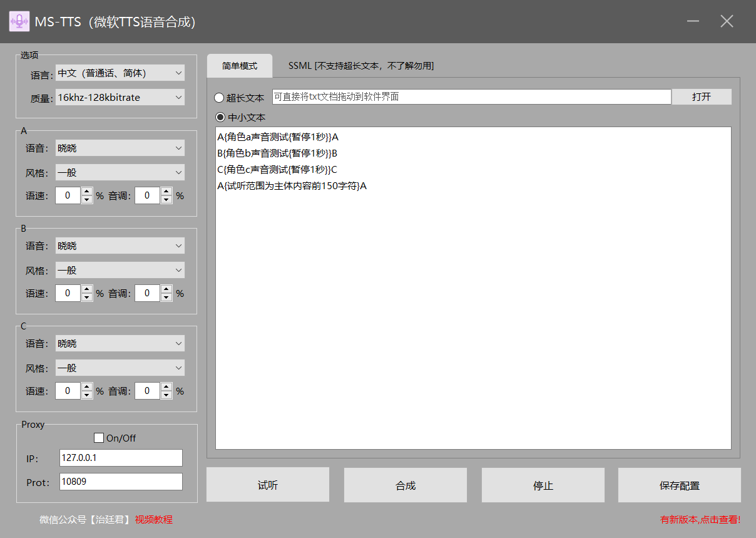Open role B 风格 style dropdown
756x538 pixels.
click(x=120, y=270)
